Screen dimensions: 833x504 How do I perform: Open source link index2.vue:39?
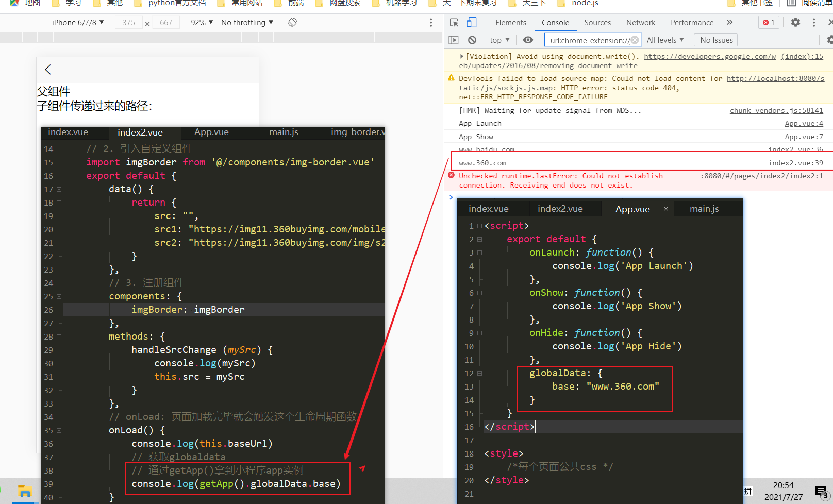coord(795,163)
